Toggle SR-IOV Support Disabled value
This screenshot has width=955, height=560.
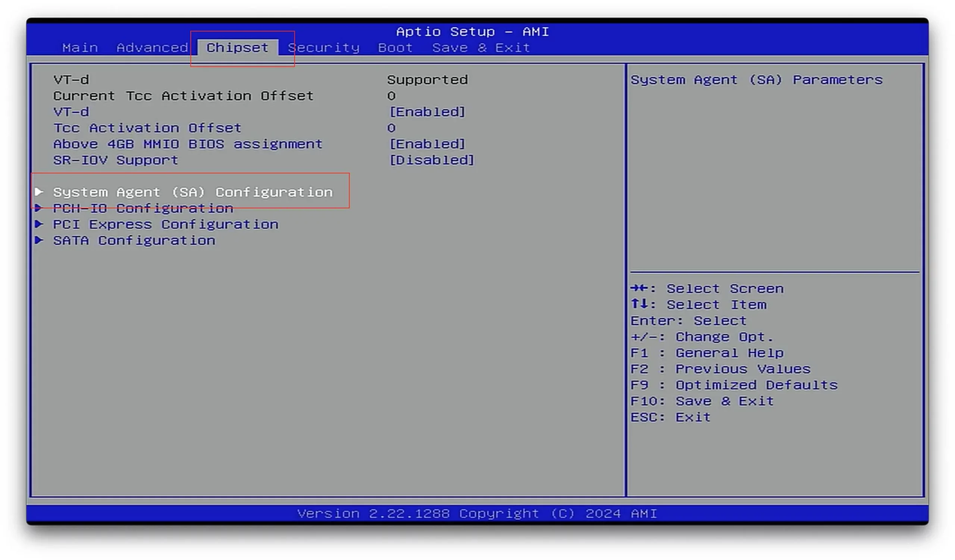point(432,160)
